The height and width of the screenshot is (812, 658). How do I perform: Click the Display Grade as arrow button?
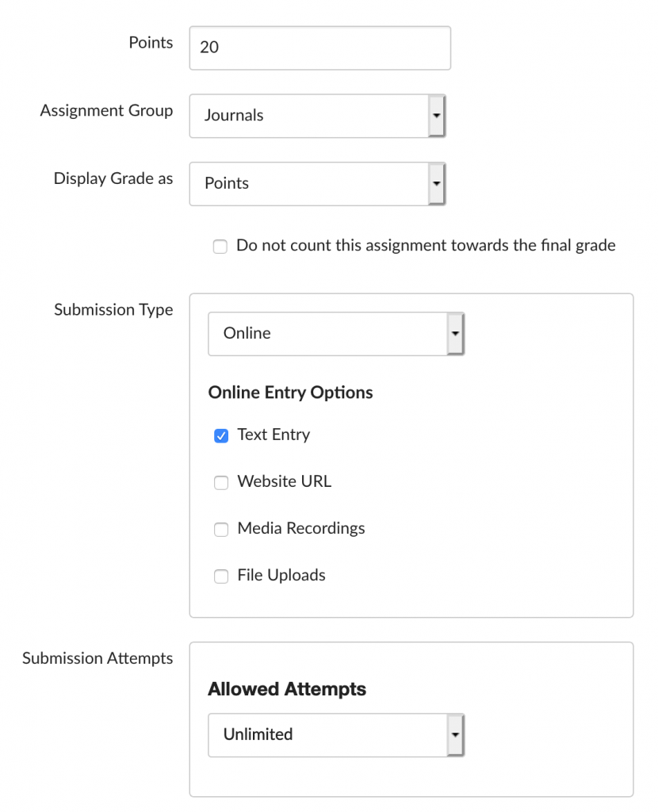437,183
